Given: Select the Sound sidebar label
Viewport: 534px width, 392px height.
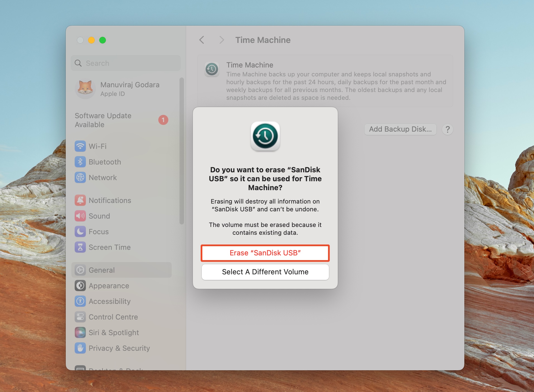Looking at the screenshot, I should tap(99, 216).
